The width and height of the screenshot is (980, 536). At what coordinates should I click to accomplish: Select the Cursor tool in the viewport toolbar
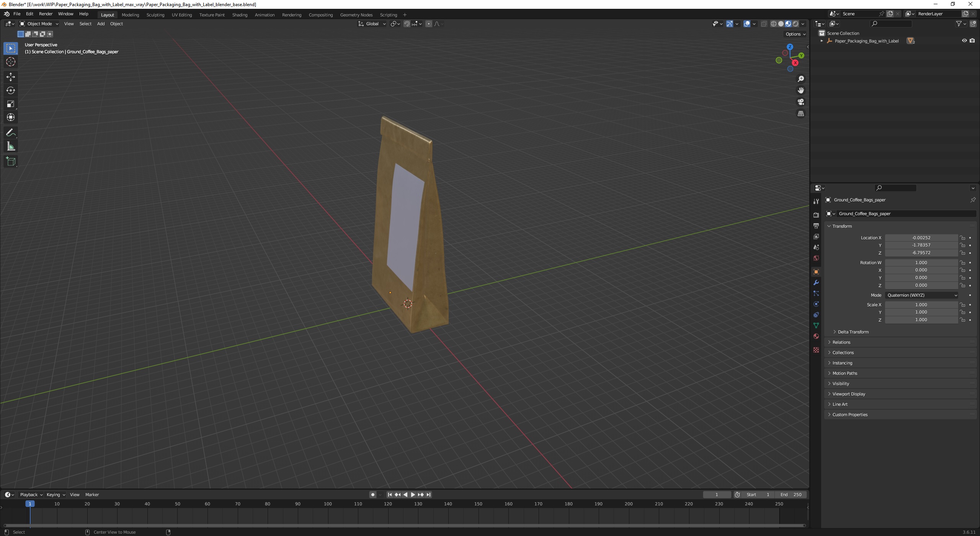[11, 62]
